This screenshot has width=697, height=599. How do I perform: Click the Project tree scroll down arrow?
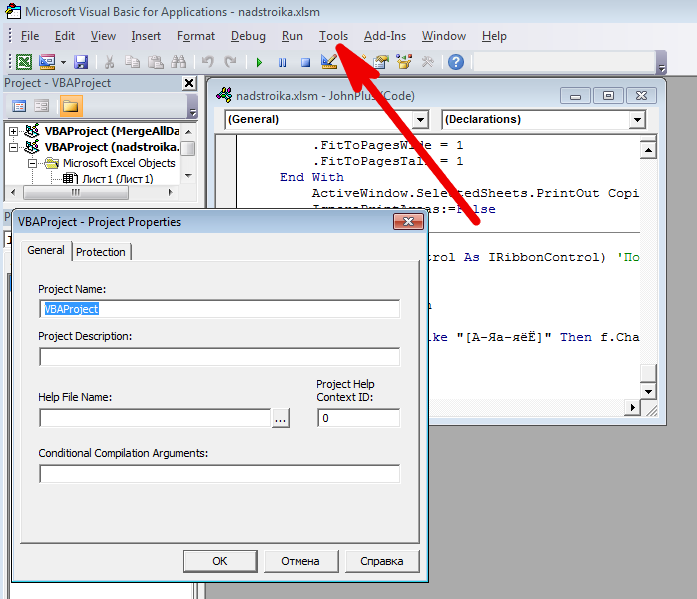tap(188, 176)
